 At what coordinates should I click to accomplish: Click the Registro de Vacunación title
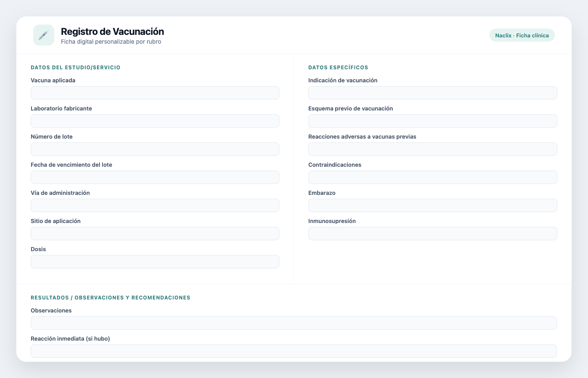(113, 31)
